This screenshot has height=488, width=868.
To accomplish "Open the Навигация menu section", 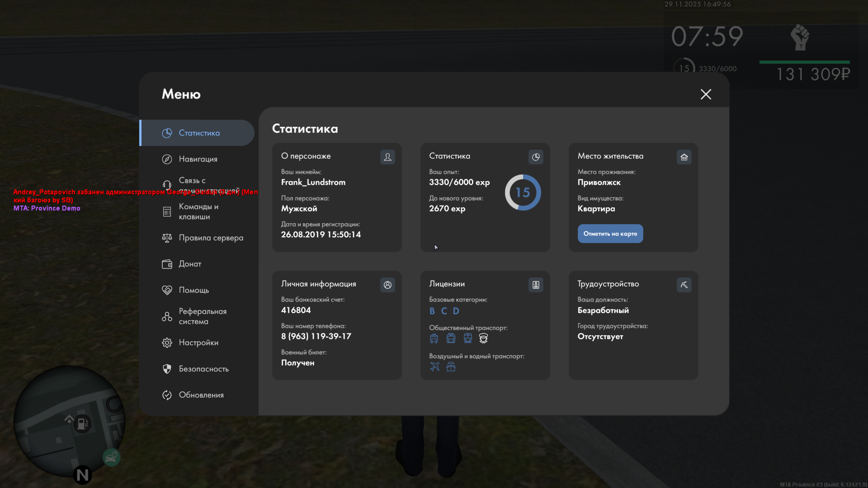I will (198, 159).
